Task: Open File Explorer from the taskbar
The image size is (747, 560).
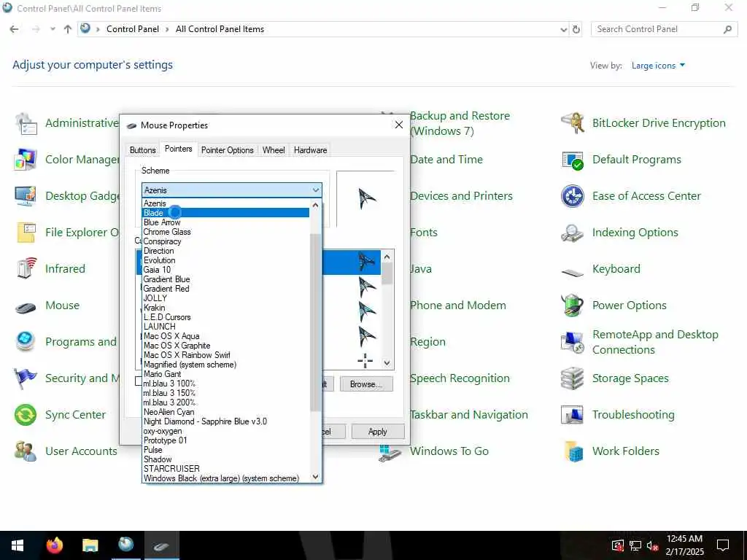Action: click(x=90, y=545)
